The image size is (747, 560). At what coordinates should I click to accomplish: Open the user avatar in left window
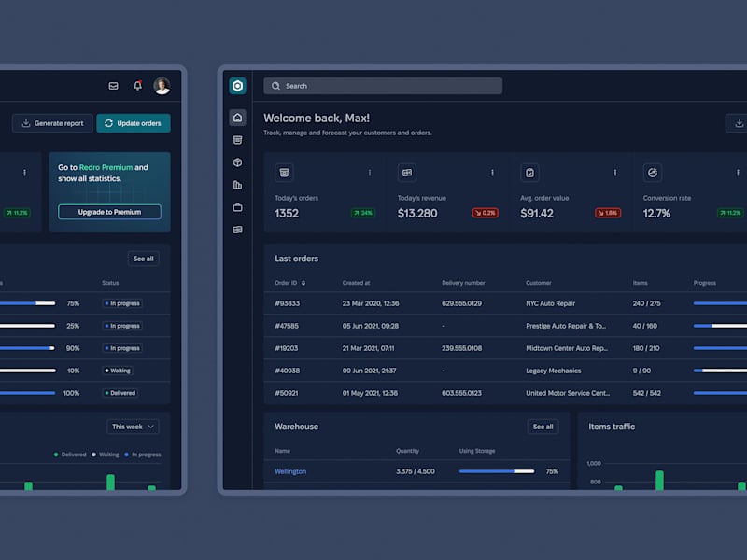(162, 86)
